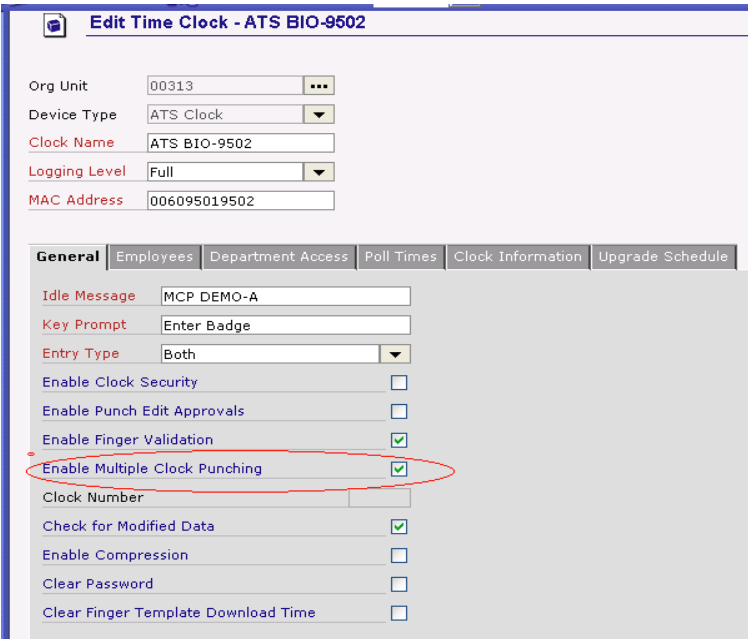Click the Enable Punch Edit Approvals label
The width and height of the screenshot is (748, 639).
[x=143, y=411]
